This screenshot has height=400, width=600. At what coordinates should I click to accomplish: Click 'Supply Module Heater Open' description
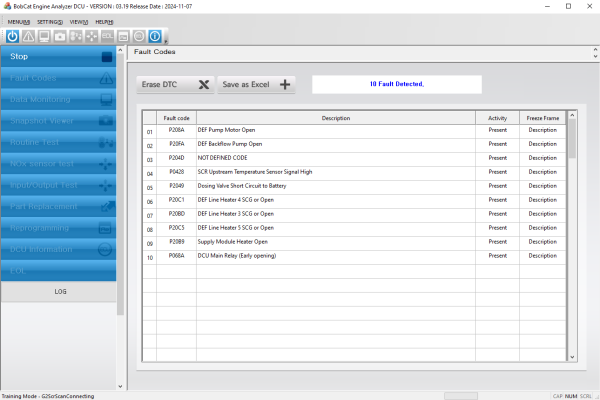pos(233,242)
